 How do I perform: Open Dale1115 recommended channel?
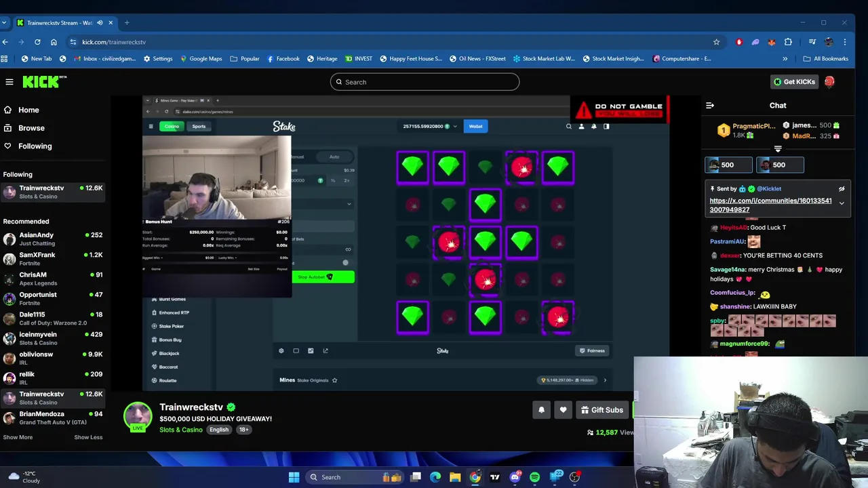[53, 319]
